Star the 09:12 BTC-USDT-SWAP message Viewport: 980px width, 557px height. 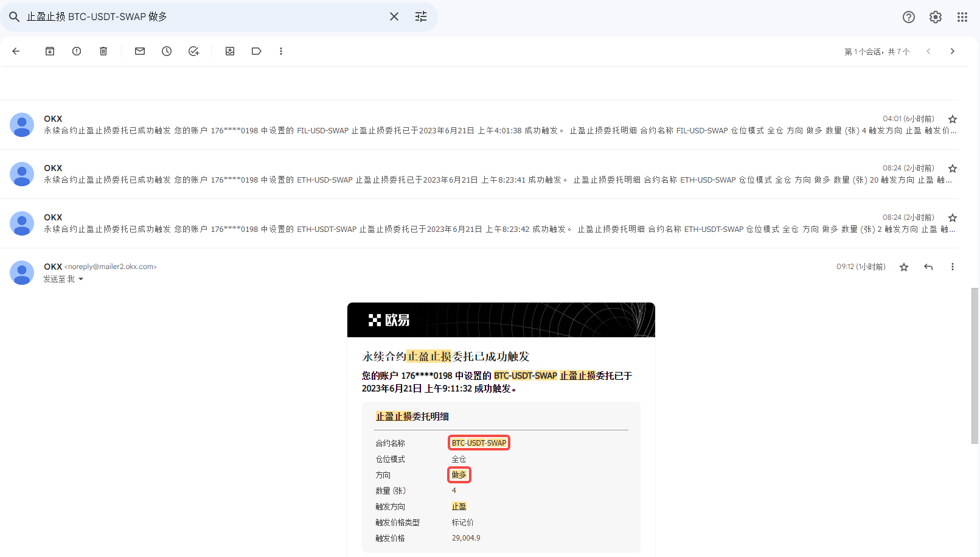click(904, 267)
